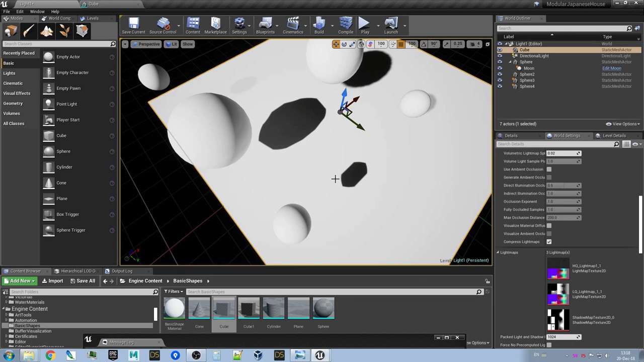The width and height of the screenshot is (644, 362).
Task: Adjust Volumetric Lightmap value slider
Action: tap(563, 153)
